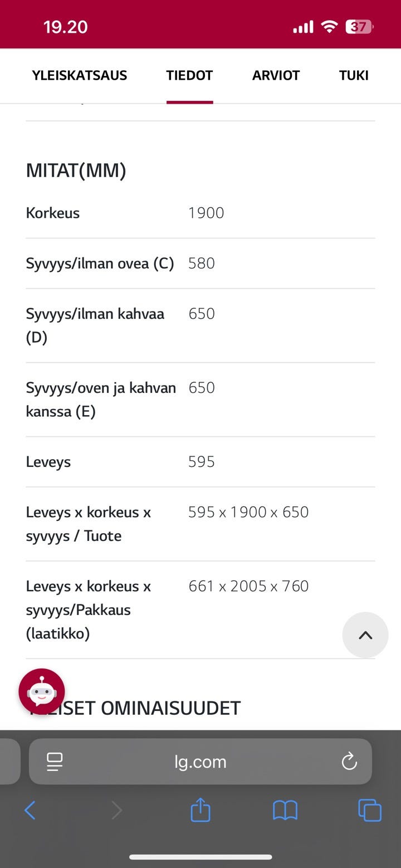Tap the clock in the status bar

click(66, 27)
